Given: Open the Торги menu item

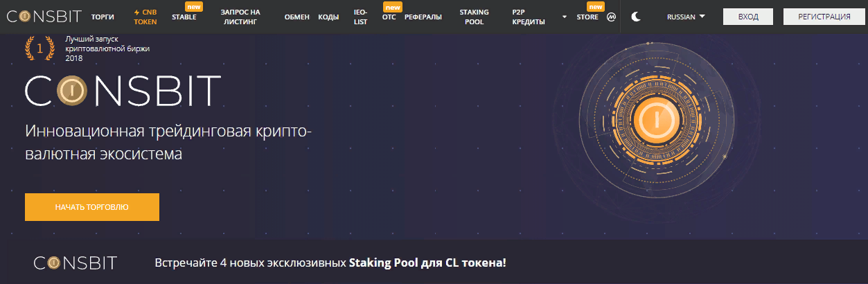Looking at the screenshot, I should point(103,17).
